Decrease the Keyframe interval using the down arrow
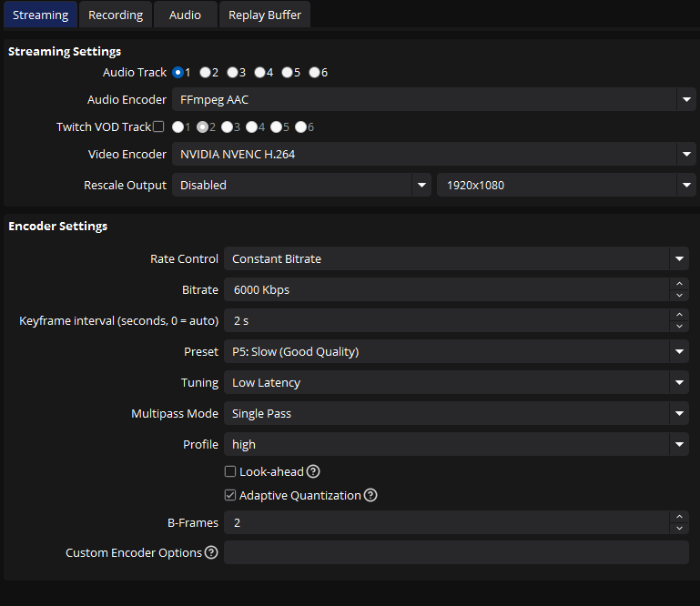 [x=679, y=327]
